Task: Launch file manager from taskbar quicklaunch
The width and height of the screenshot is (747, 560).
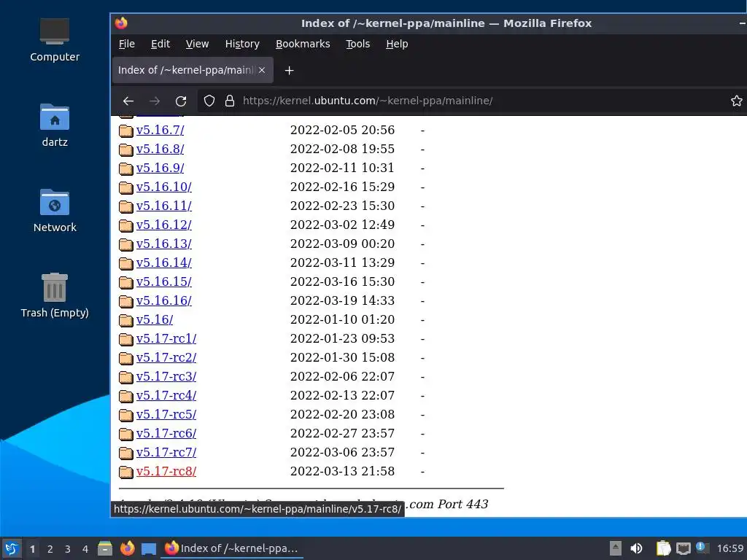Action: point(105,548)
